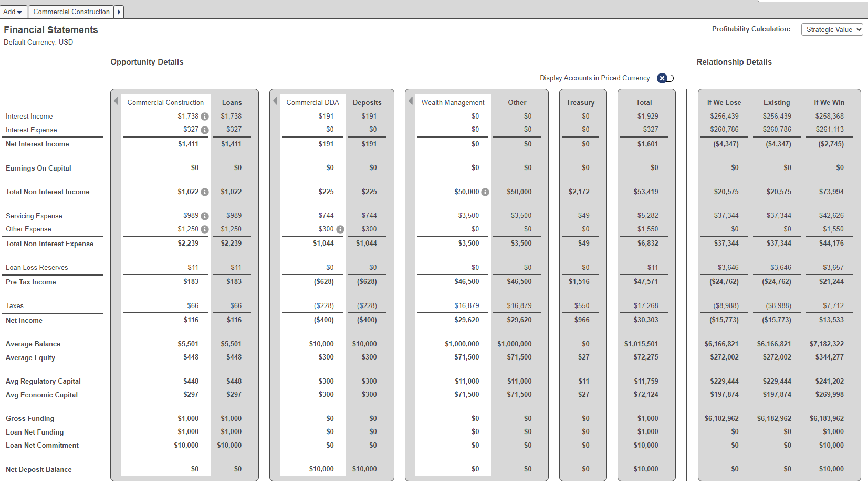Click the Default Currency: USD text
The image size is (868, 486).
(x=38, y=42)
